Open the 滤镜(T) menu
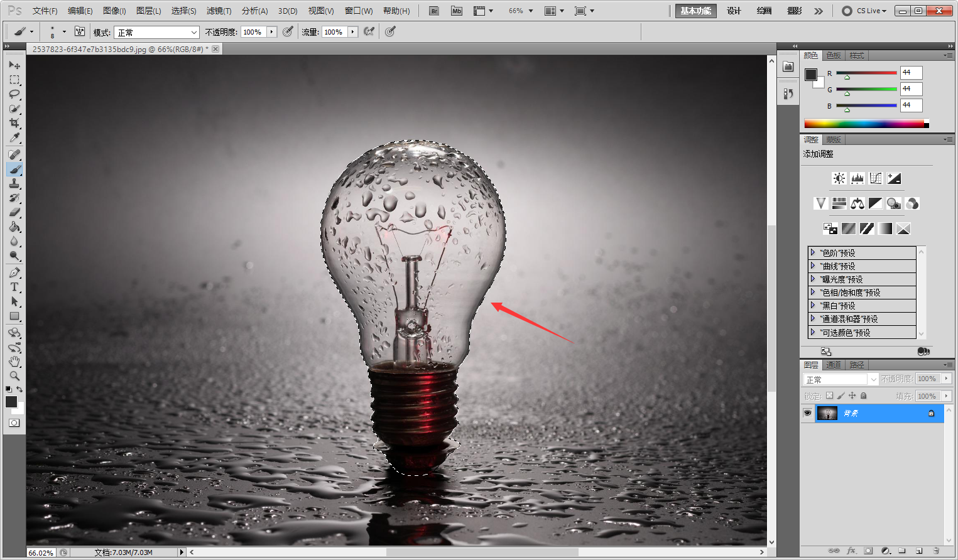Screen dimensions: 958x560 click(x=219, y=11)
